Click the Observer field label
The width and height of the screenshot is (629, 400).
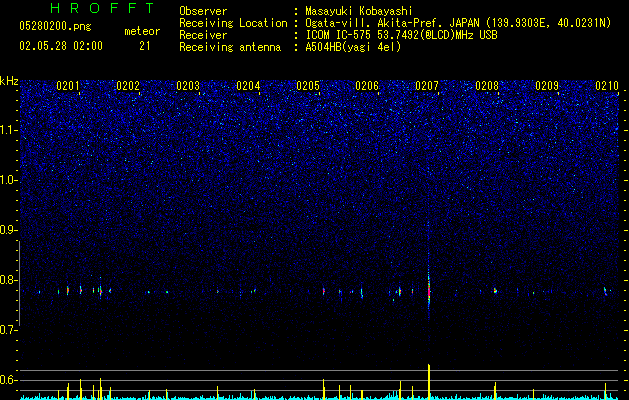(203, 11)
